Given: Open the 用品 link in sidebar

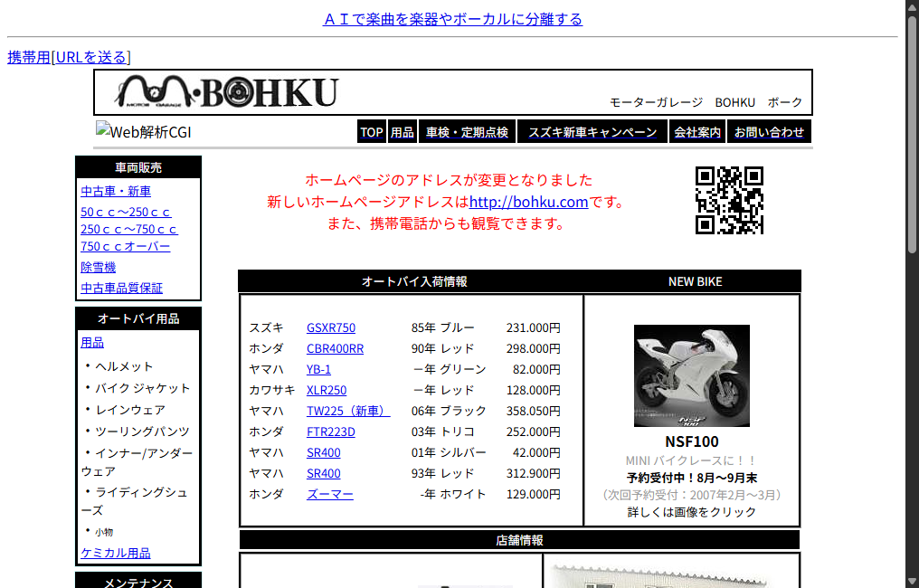Looking at the screenshot, I should pos(92,342).
